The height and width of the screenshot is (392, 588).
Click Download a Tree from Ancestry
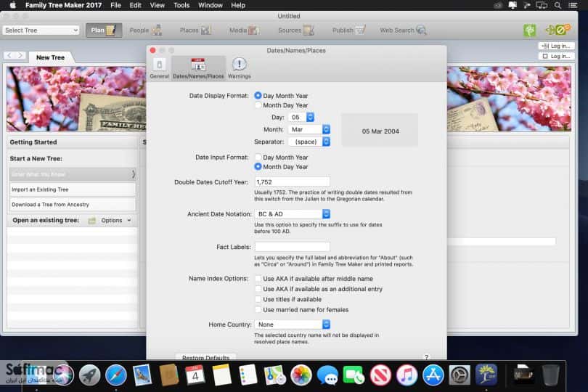point(73,205)
